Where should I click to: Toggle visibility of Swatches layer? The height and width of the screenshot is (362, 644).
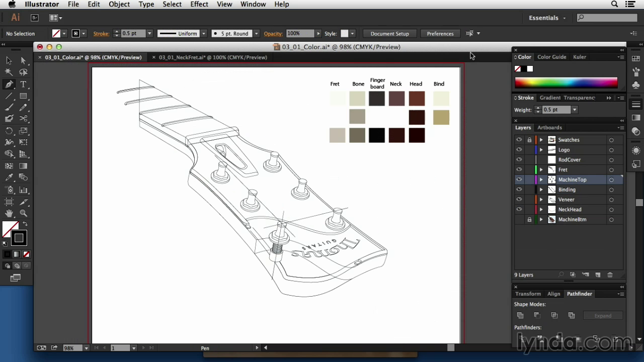click(x=519, y=140)
